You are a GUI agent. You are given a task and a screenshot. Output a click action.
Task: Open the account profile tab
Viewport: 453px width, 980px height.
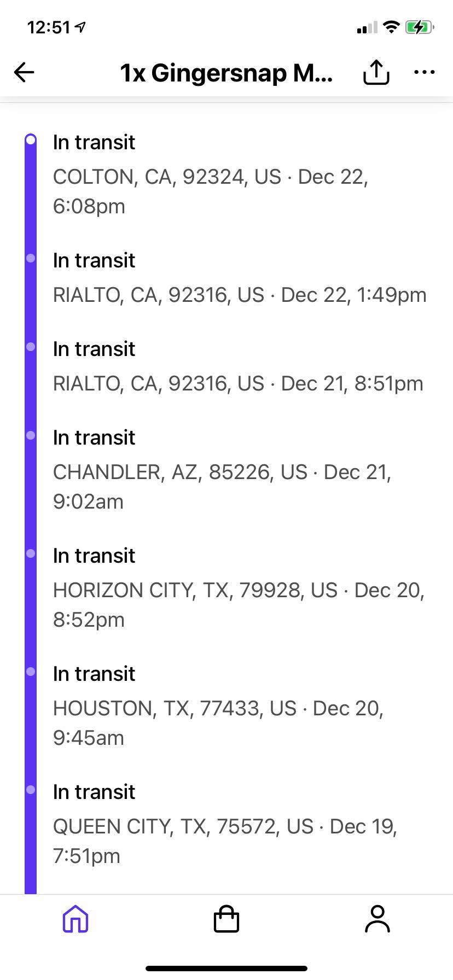coord(377,919)
